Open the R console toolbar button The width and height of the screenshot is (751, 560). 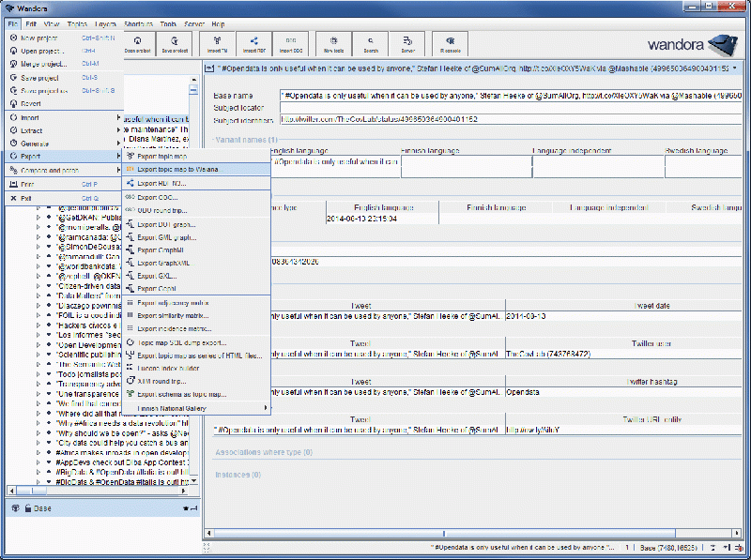(x=450, y=43)
